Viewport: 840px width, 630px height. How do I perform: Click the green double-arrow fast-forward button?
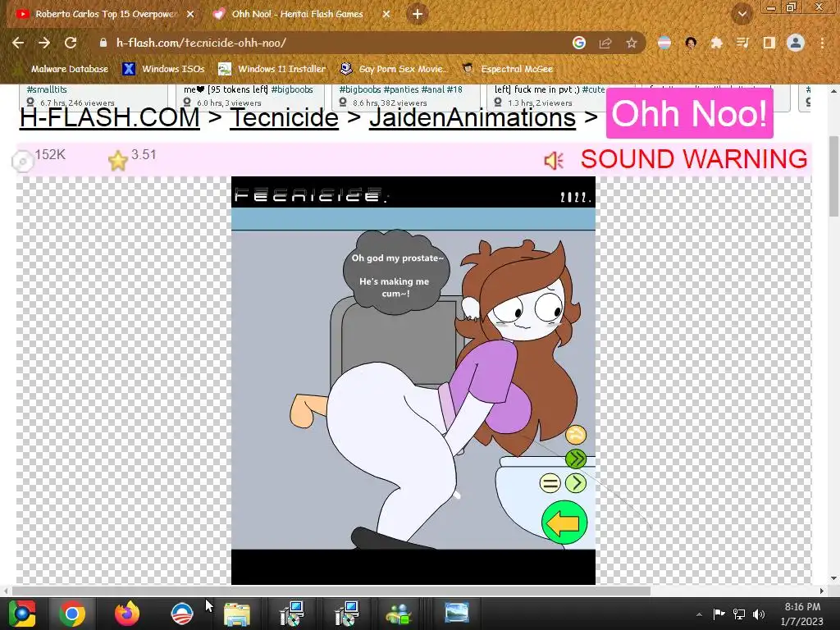(576, 459)
